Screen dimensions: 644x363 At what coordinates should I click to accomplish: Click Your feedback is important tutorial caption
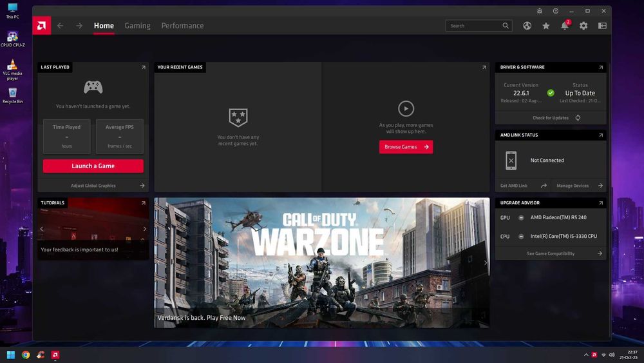pos(79,250)
